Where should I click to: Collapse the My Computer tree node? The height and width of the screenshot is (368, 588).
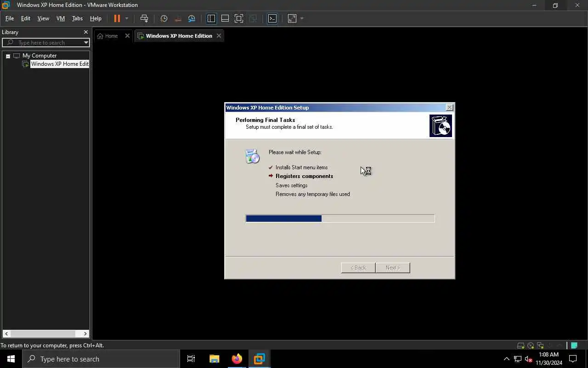click(8, 56)
